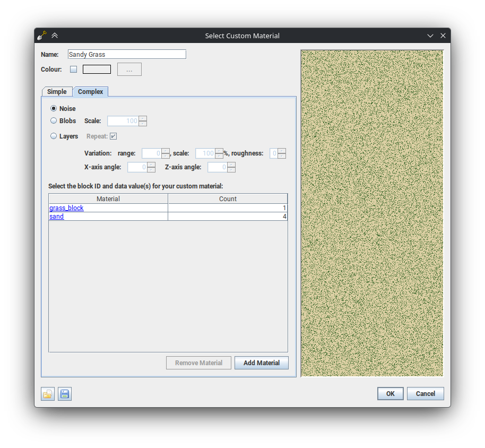Image resolution: width=485 pixels, height=448 pixels.
Task: Switch to the Simple tab
Action: (57, 91)
